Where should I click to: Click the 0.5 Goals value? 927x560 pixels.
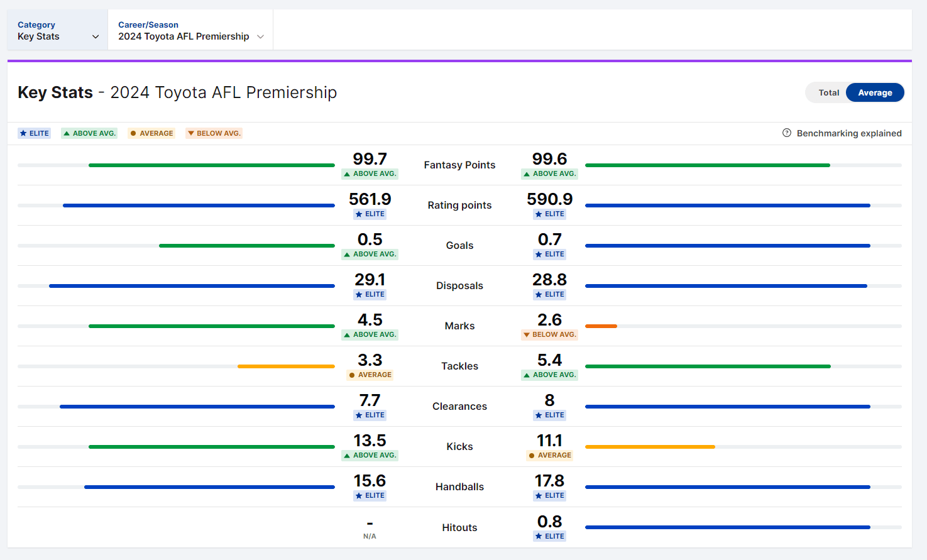tap(370, 239)
